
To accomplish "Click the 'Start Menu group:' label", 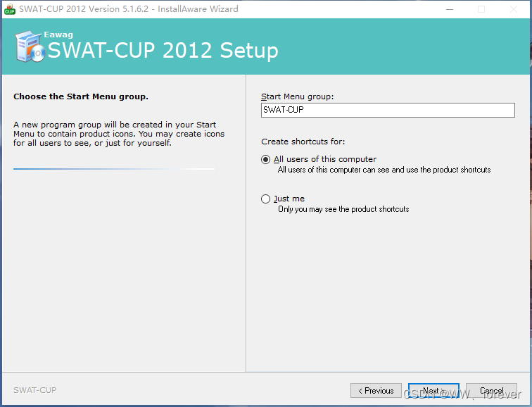I will [x=297, y=96].
